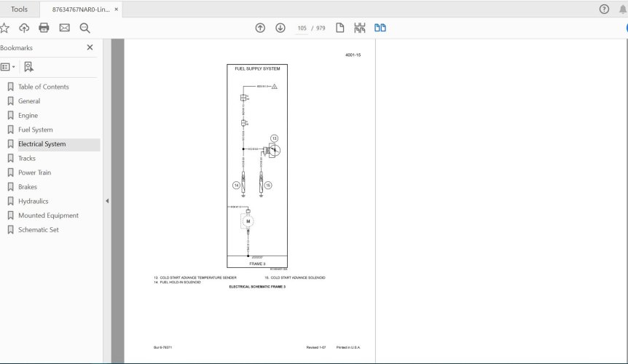
Task: Select the fit width scrolling icon
Action: pyautogui.click(x=359, y=28)
